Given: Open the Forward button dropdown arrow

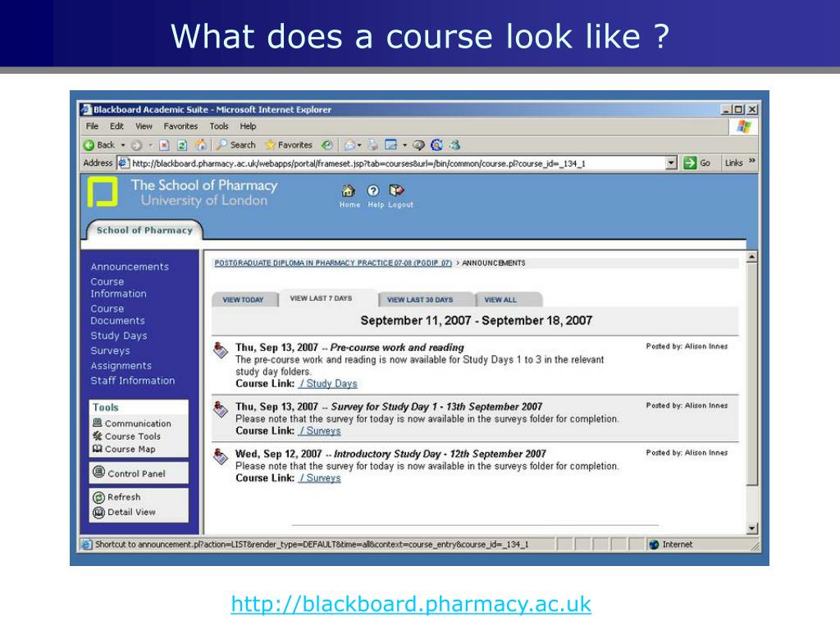Looking at the screenshot, I should click(x=151, y=145).
